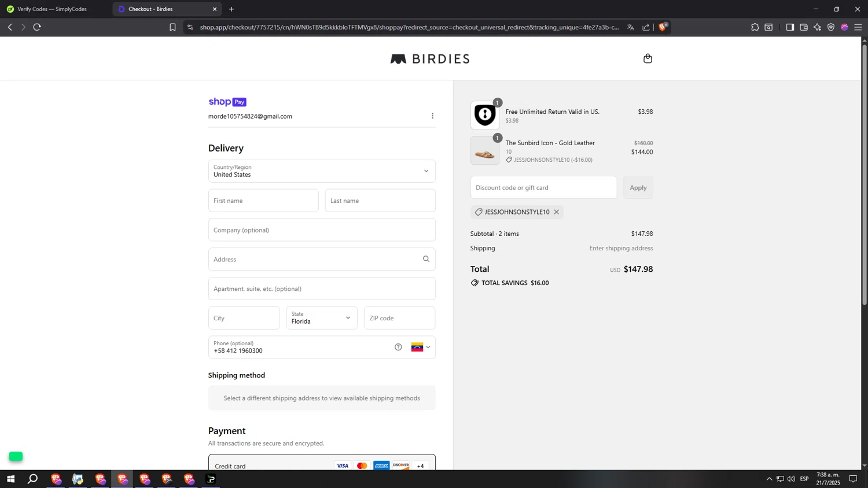The height and width of the screenshot is (488, 868).
Task: Click the Apply discount button
Action: (x=638, y=187)
